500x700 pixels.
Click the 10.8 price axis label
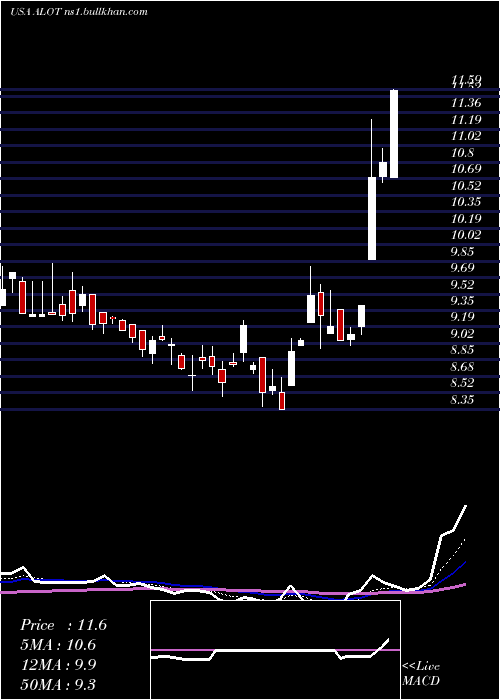(463, 153)
